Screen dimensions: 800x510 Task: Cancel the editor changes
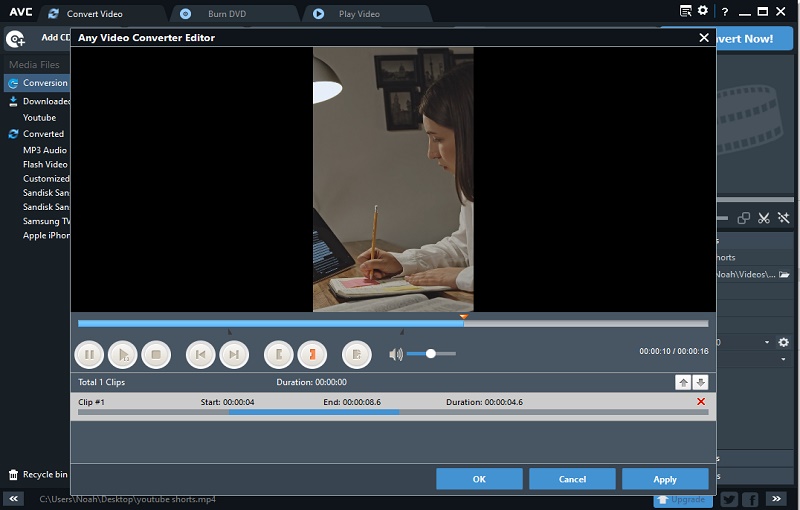point(572,479)
